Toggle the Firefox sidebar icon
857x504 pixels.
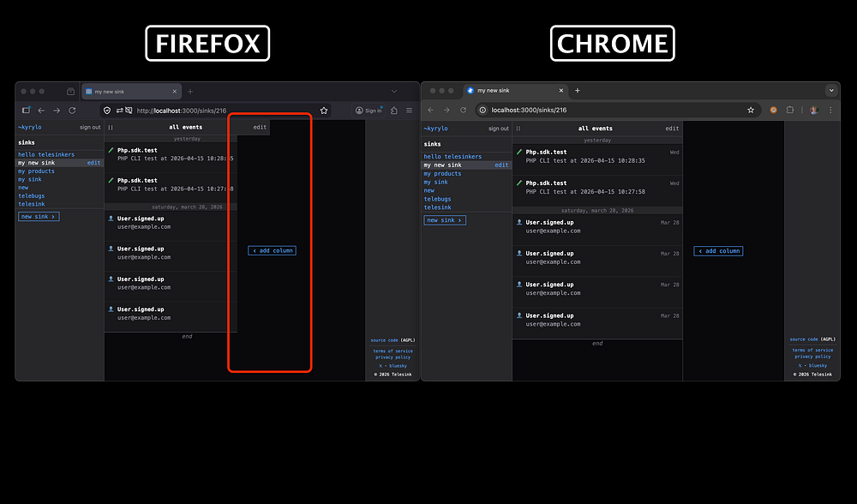click(26, 111)
